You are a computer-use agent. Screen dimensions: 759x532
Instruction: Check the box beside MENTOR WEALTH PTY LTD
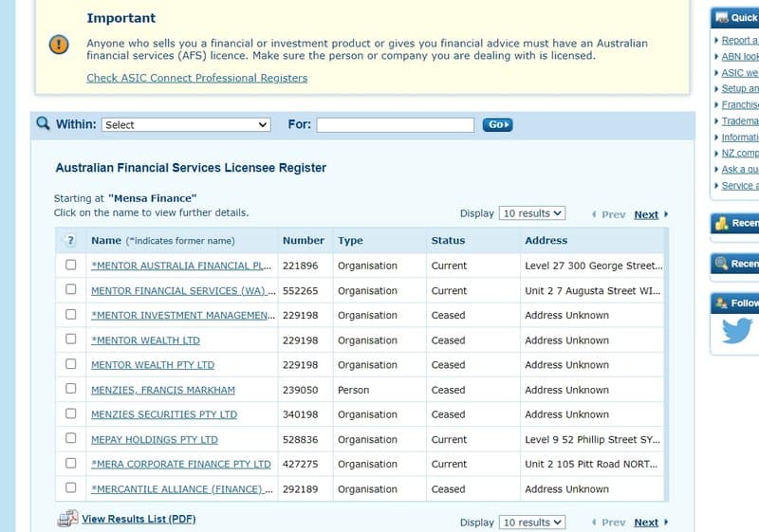(x=70, y=364)
